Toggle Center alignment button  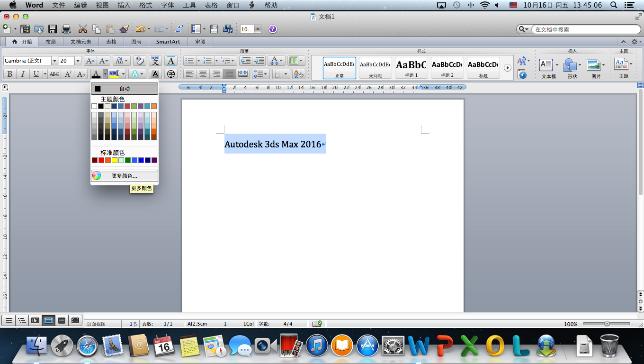203,74
